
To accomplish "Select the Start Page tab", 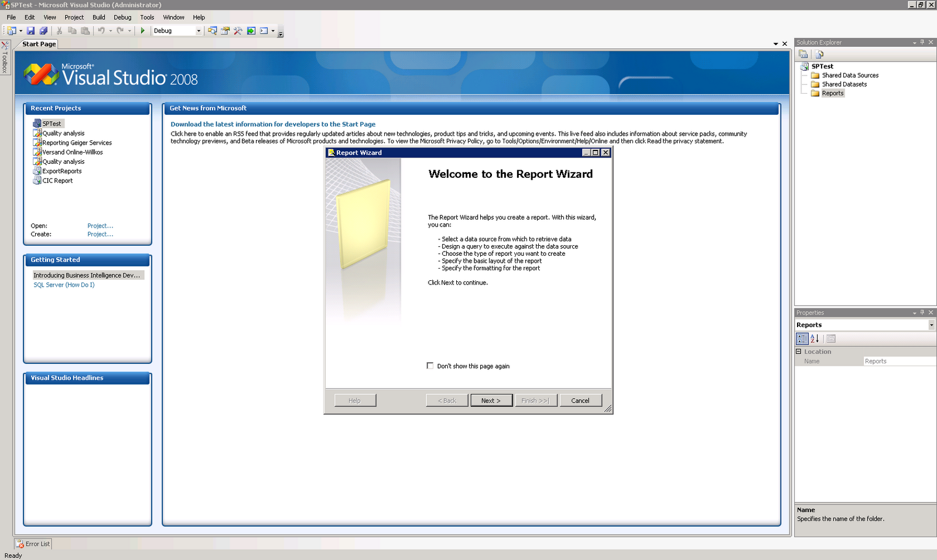I will point(39,44).
